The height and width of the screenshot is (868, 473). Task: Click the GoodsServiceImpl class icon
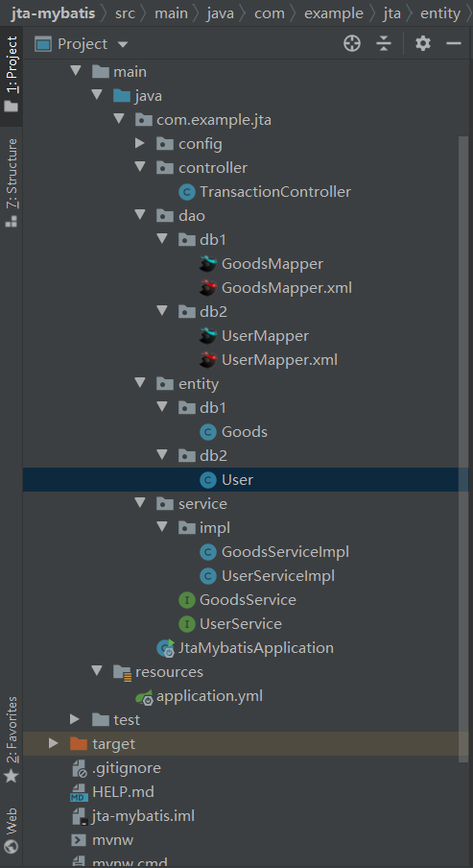coord(208,552)
